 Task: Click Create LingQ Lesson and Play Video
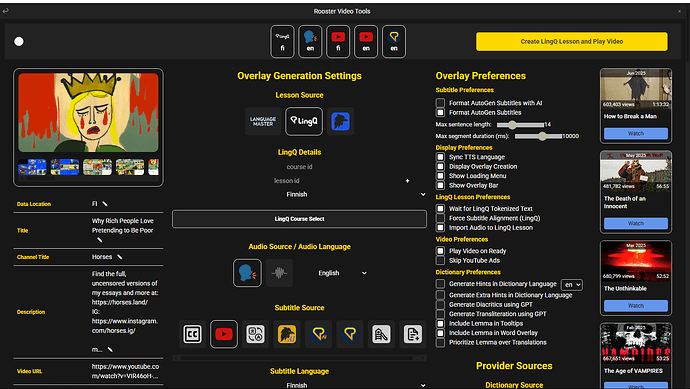[x=571, y=41]
